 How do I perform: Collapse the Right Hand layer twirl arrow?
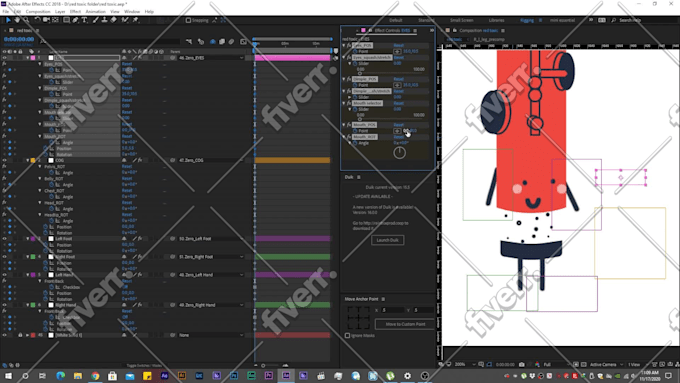[x=27, y=305]
